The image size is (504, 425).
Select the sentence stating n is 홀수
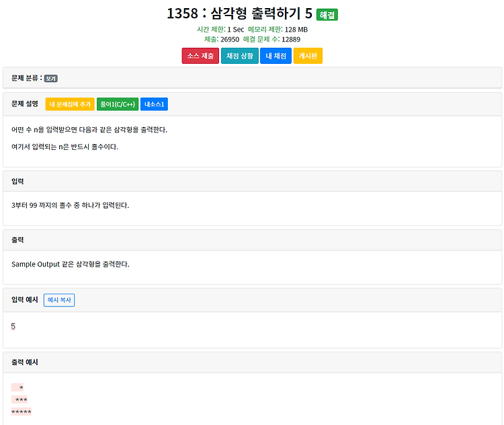65,147
